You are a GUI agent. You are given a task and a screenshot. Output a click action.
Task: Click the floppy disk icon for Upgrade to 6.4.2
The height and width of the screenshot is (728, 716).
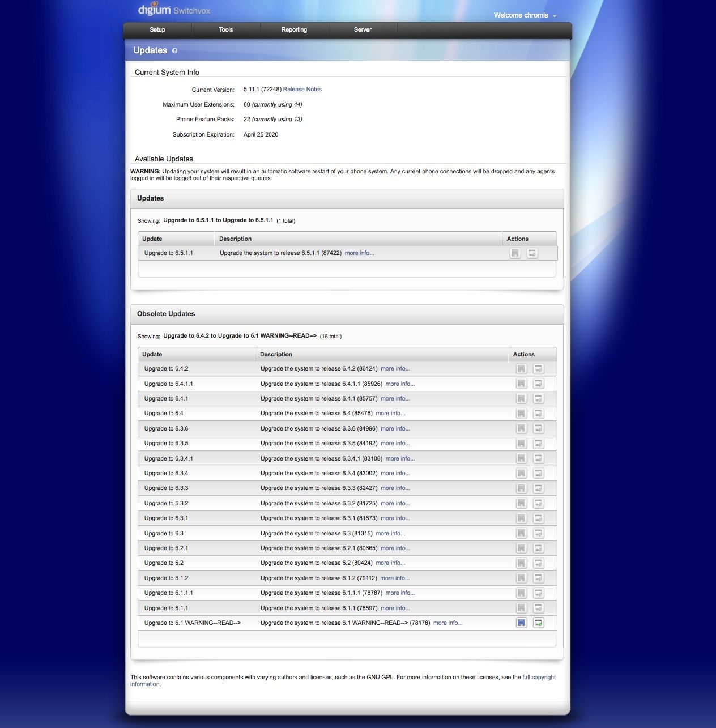[521, 369]
